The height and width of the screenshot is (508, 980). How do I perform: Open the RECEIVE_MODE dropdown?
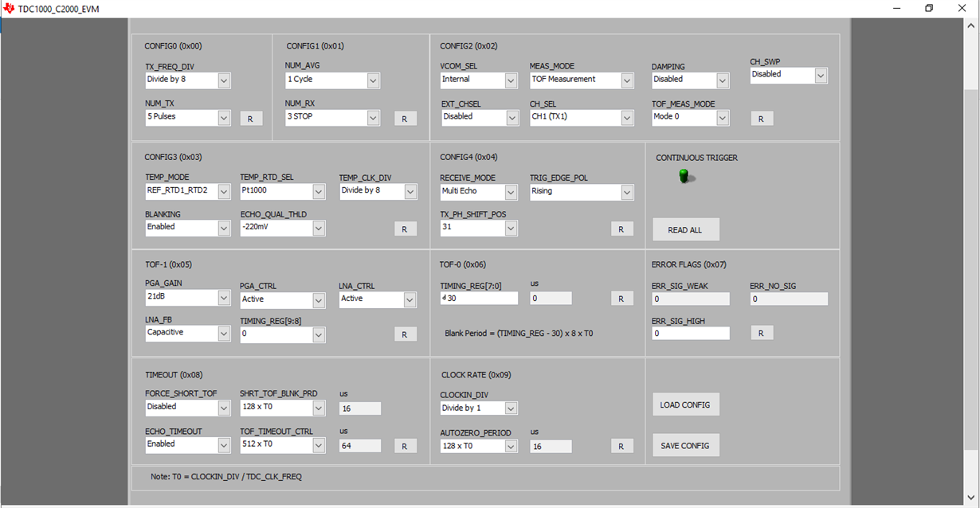pyautogui.click(x=480, y=191)
